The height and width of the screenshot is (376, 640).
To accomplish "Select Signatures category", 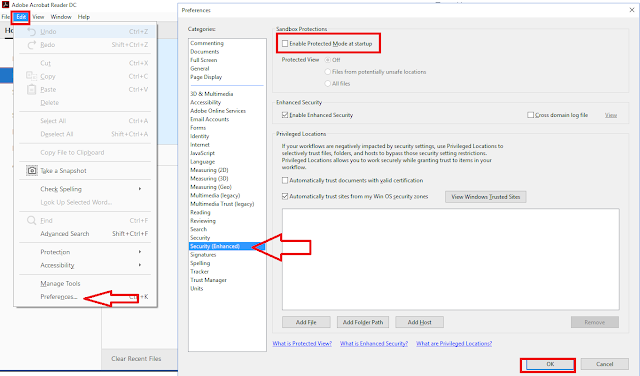I will coord(203,255).
